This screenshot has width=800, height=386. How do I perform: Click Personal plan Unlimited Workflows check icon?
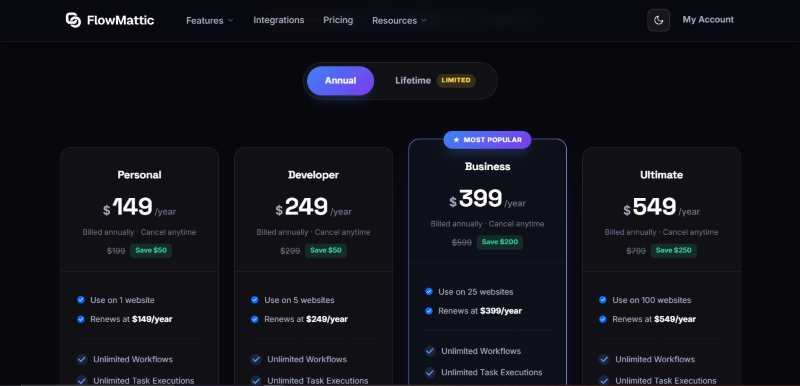coord(82,359)
